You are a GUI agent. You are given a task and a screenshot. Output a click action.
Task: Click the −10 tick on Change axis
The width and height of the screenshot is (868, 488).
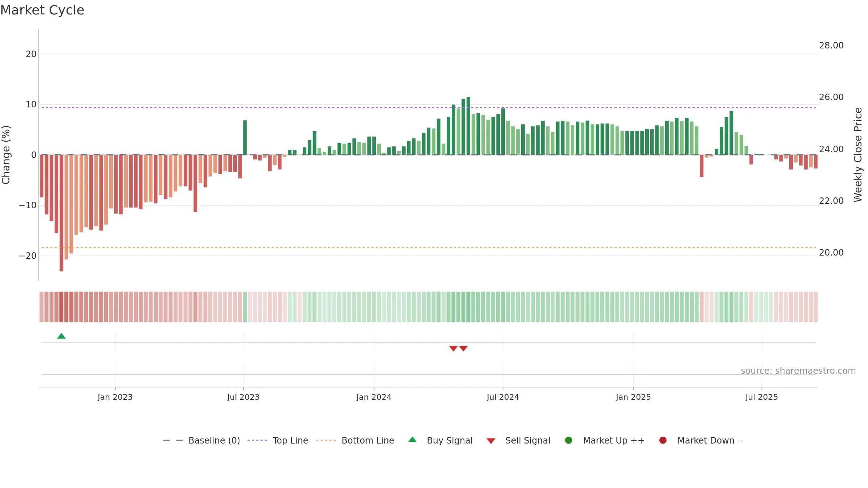point(28,205)
